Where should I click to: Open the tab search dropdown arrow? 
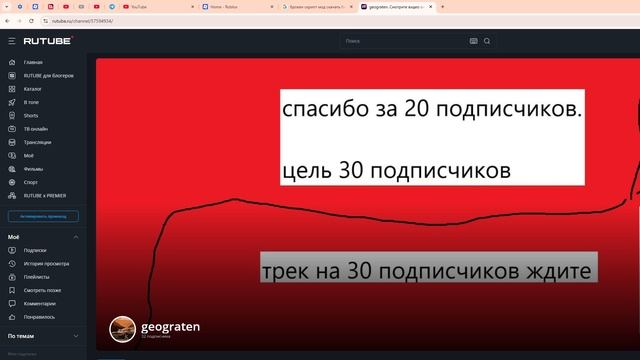point(7,7)
